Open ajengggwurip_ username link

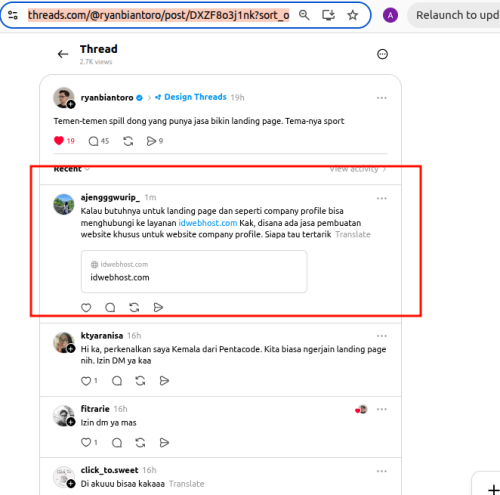pos(110,197)
